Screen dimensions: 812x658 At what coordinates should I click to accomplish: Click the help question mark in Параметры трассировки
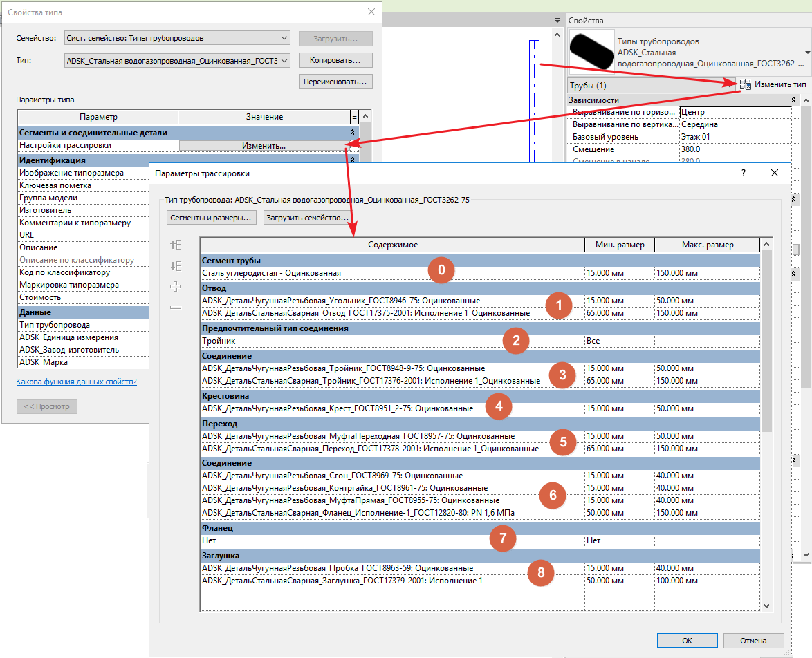(744, 173)
